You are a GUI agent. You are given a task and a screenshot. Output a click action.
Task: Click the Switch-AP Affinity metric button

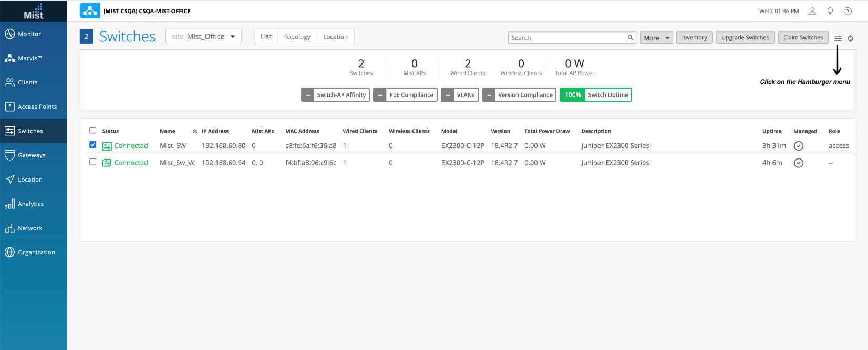click(x=335, y=95)
